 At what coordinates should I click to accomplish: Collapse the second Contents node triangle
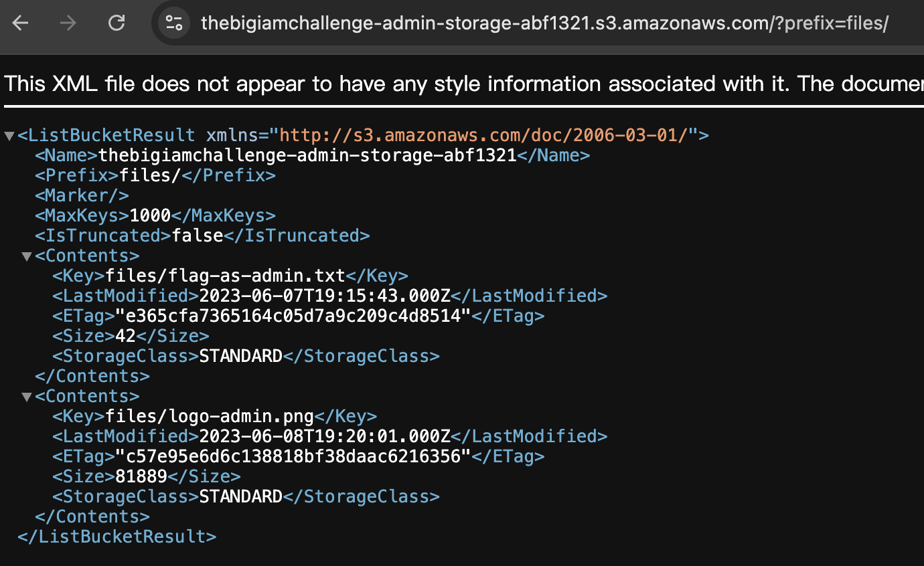pos(27,397)
